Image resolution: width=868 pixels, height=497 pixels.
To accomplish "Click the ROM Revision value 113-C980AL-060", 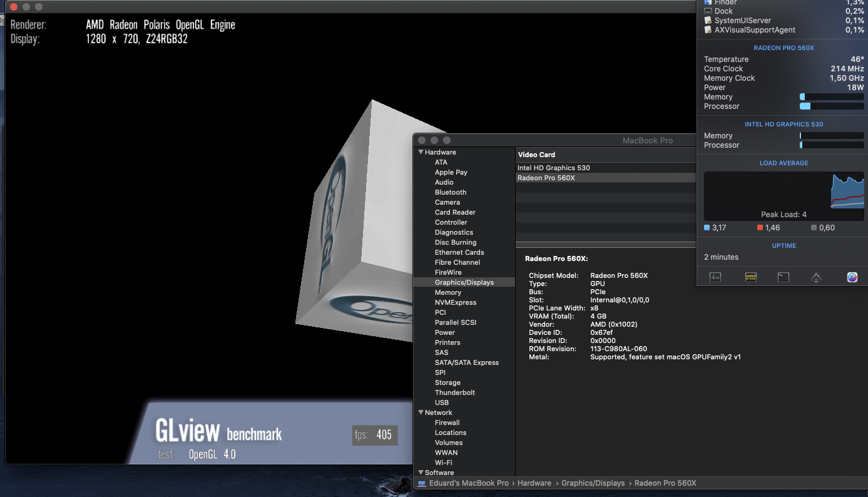I will tap(618, 349).
